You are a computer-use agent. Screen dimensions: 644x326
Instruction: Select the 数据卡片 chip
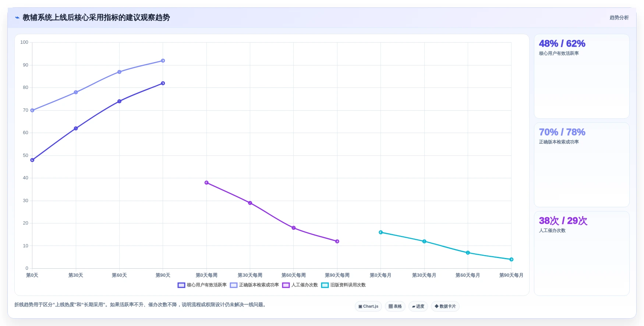click(x=445, y=306)
